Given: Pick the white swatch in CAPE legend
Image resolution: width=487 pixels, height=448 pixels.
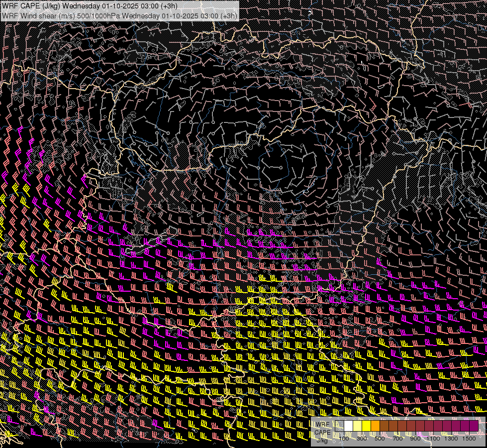Looking at the screenshot, I should (x=349, y=426).
